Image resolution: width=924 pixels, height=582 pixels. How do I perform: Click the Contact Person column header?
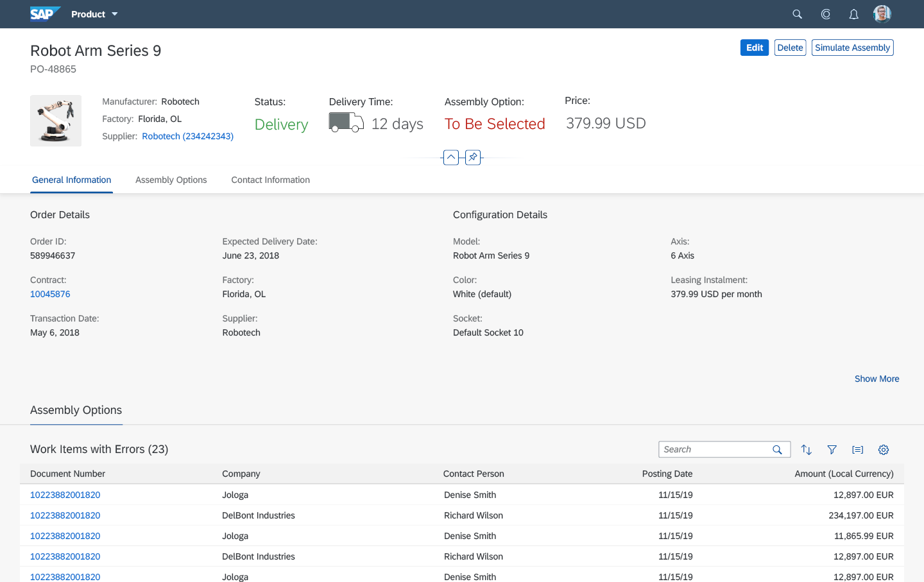tap(474, 474)
